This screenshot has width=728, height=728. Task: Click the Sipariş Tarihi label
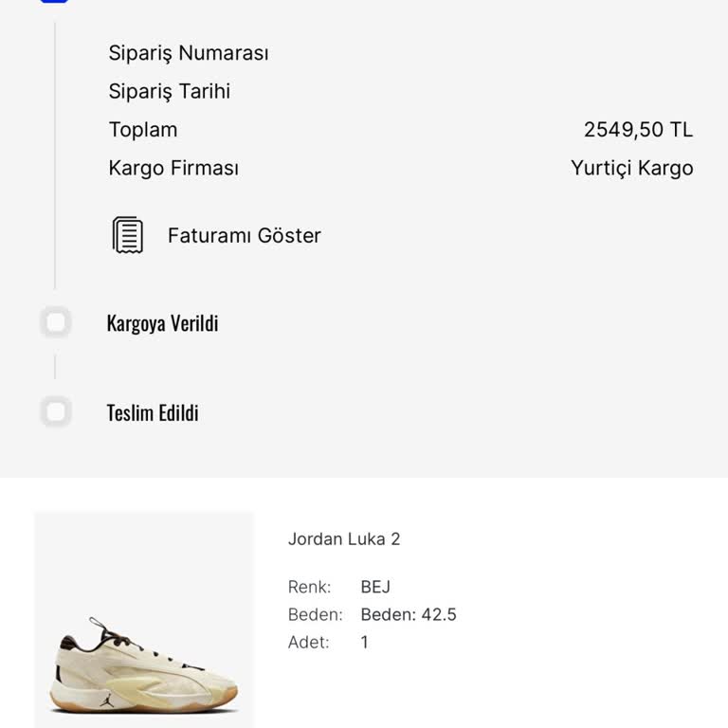170,92
